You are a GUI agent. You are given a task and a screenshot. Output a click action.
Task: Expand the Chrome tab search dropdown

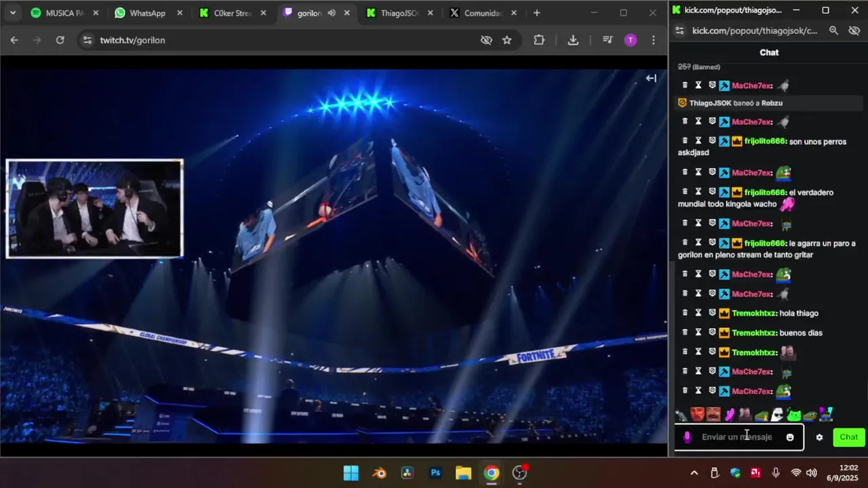12,13
